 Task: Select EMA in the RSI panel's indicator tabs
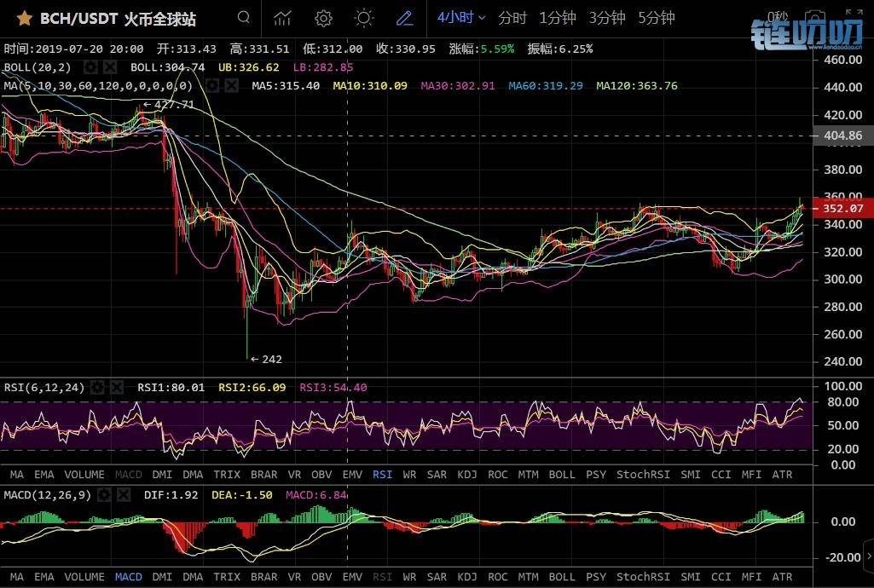[44, 475]
